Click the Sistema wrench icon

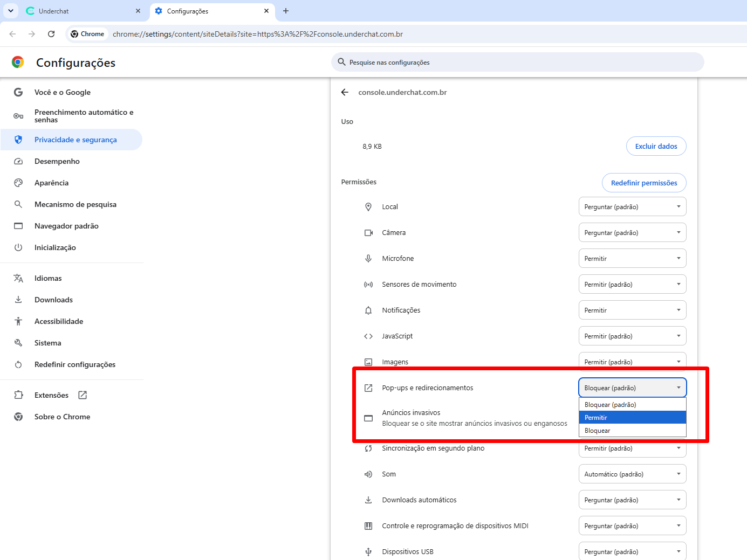[x=18, y=343]
